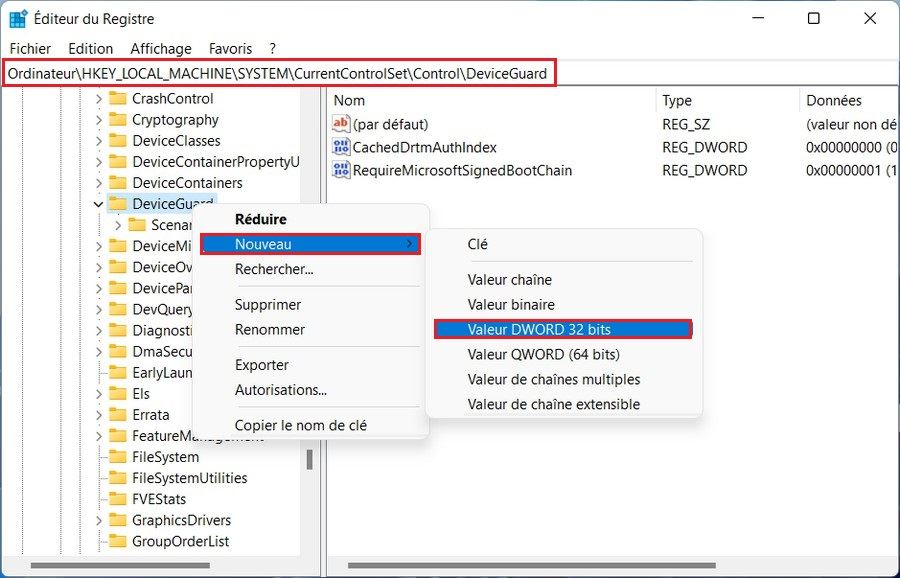Image resolution: width=900 pixels, height=578 pixels.
Task: Open the ? help menu
Action: pos(273,49)
